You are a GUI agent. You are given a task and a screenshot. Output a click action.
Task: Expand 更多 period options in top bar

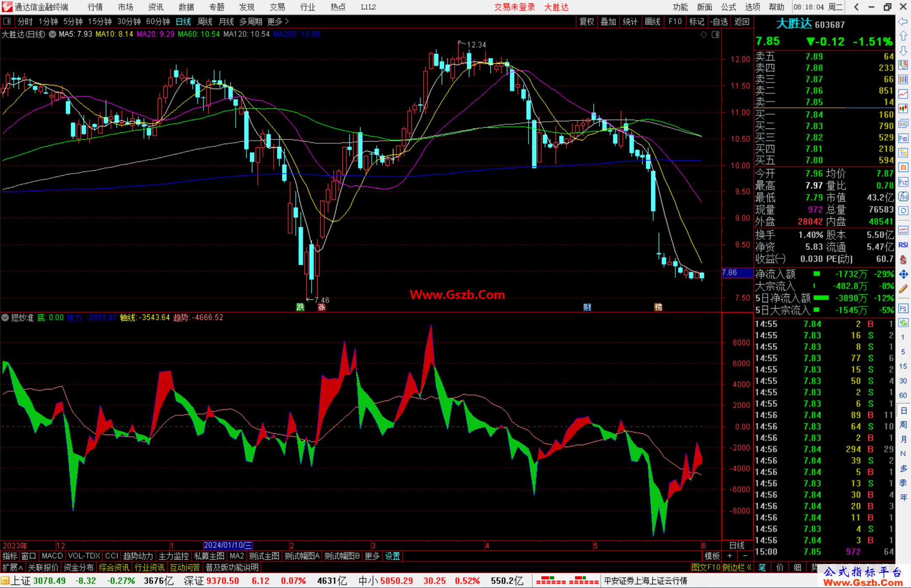pos(278,21)
